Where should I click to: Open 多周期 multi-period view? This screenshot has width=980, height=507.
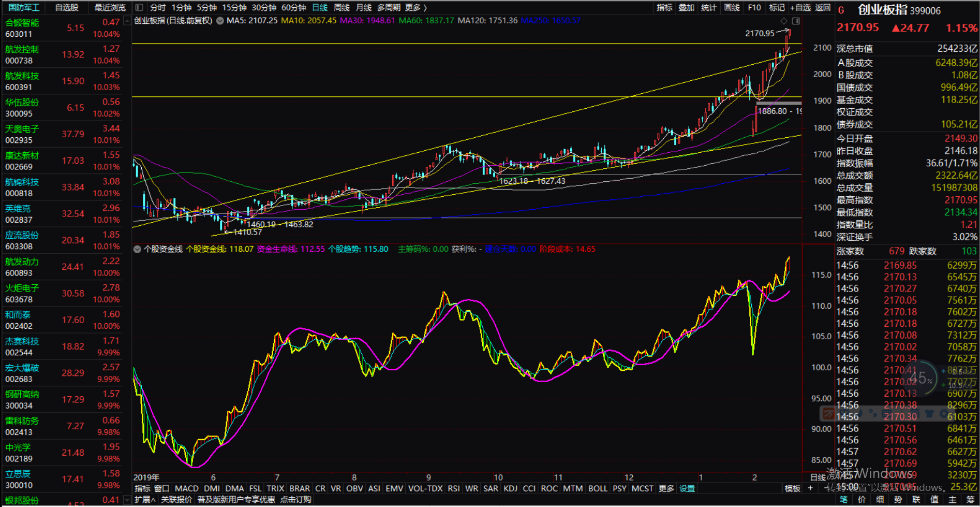(389, 7)
